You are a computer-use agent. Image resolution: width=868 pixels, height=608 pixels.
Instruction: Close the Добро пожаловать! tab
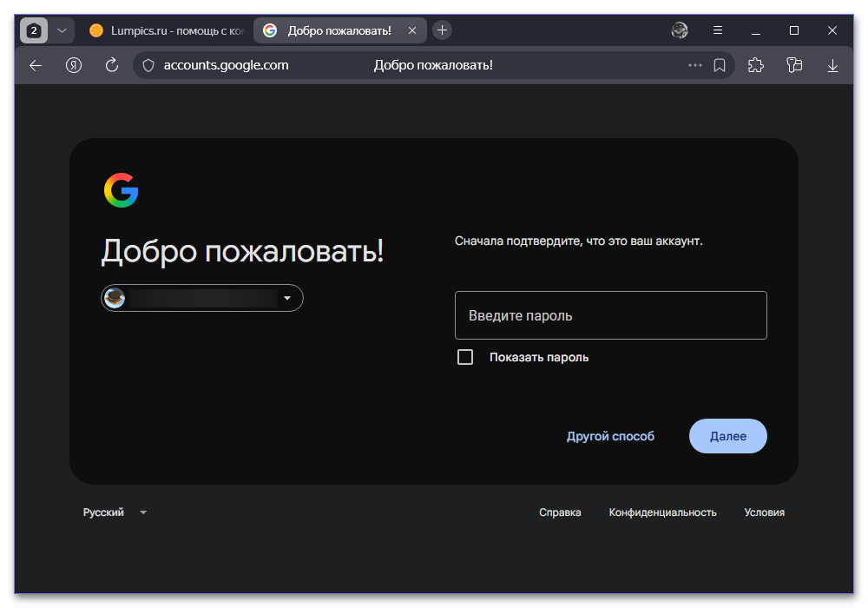click(x=411, y=30)
